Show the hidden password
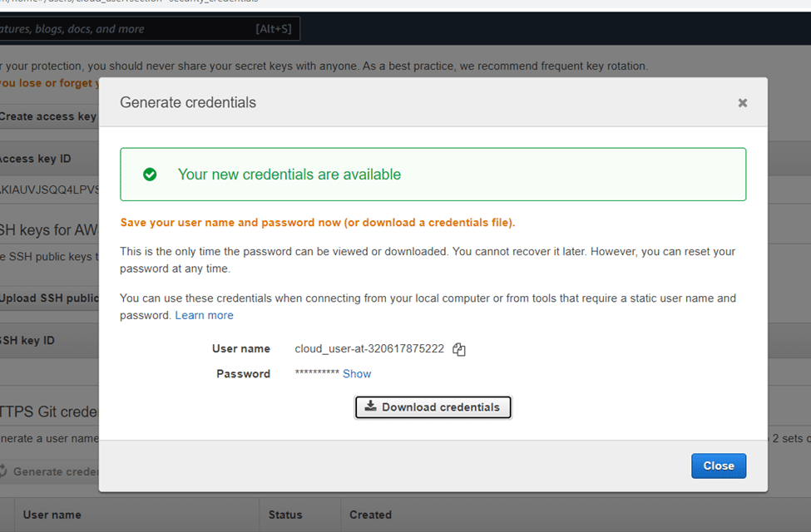 pyautogui.click(x=357, y=374)
